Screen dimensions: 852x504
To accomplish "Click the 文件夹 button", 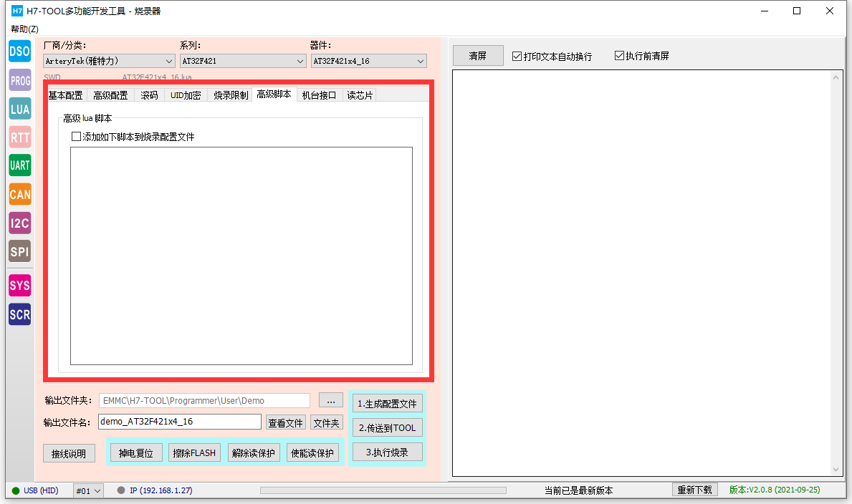I will (x=327, y=422).
